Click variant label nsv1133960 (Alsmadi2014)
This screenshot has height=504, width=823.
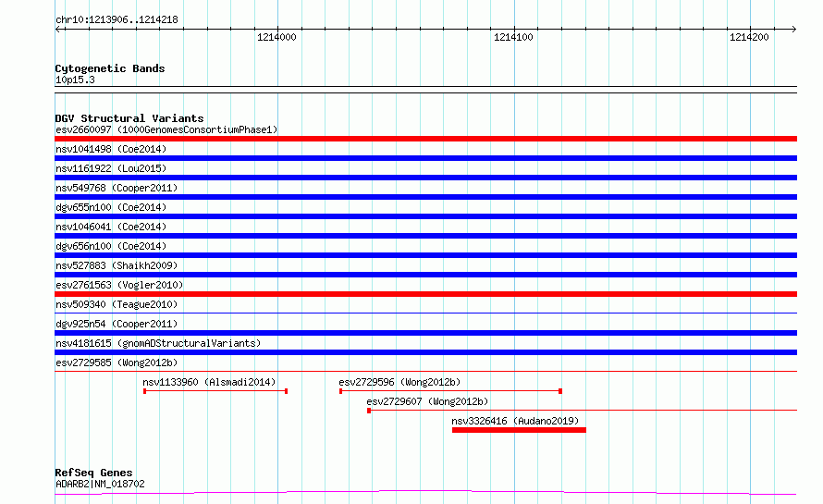209,382
